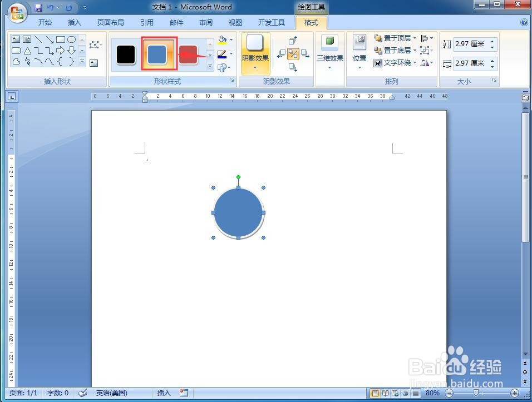Screen dimensions: 532x402
Task: Toggle the ruler display button
Action: (x=525, y=98)
